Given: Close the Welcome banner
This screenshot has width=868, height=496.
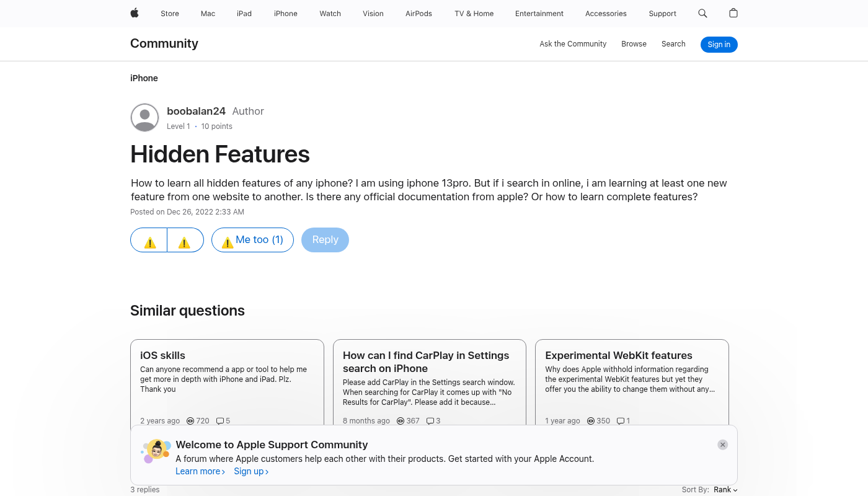Looking at the screenshot, I should [x=722, y=445].
